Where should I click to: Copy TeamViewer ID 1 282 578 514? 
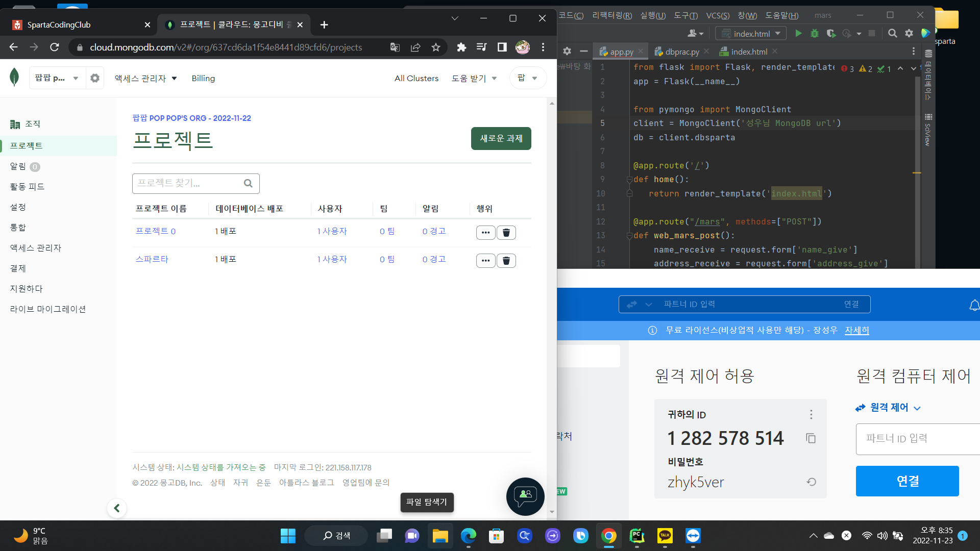point(811,438)
